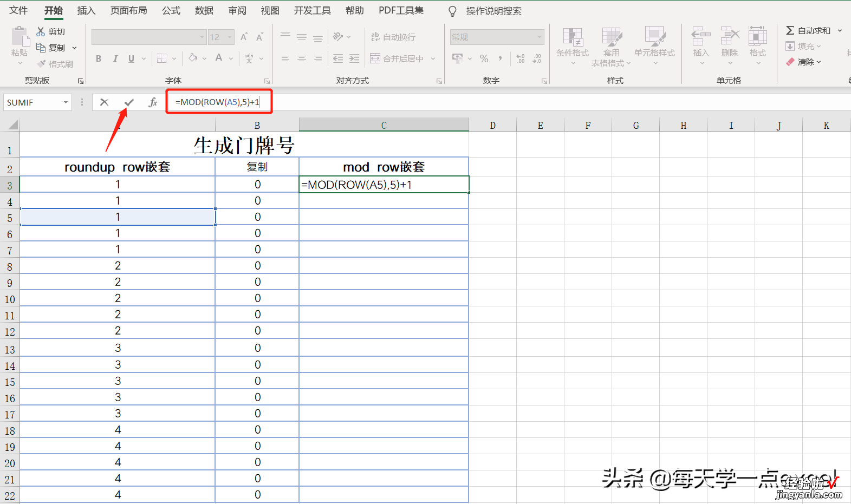
Task: Click the Comma Style icon
Action: pos(500,58)
